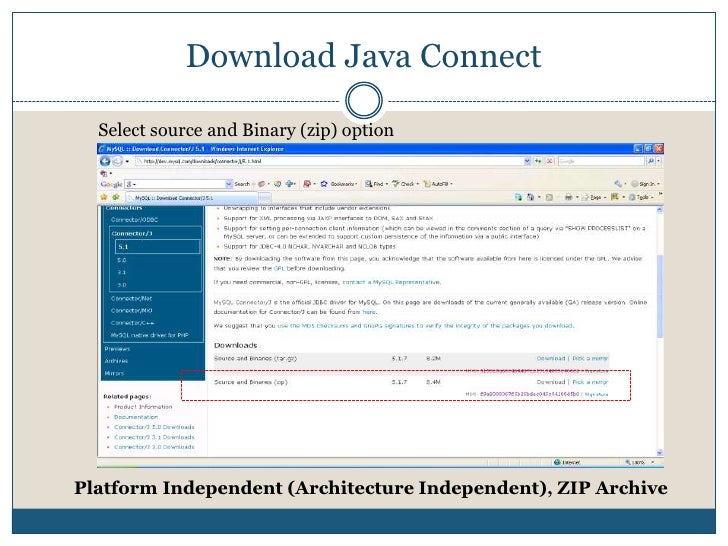
Task: Click the Add to Favorites icon
Action: coord(115,197)
